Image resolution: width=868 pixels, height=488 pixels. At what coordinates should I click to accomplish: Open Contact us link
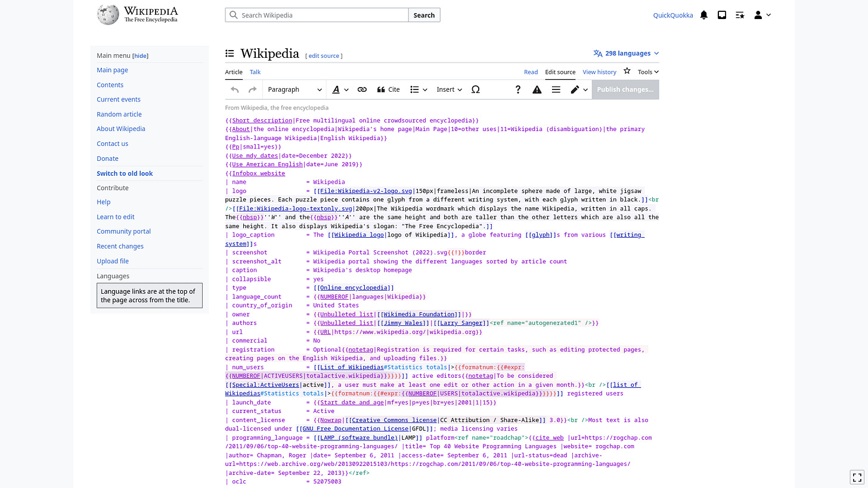(112, 143)
